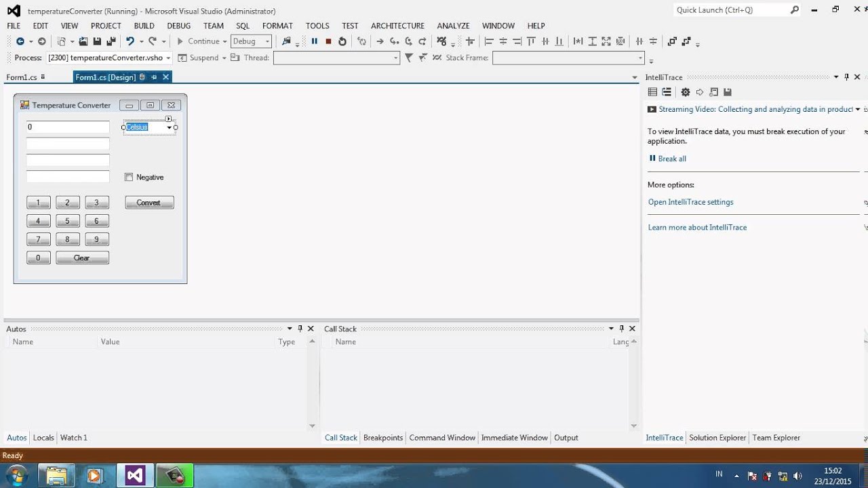868x488 pixels.
Task: Switch to the Locals tab
Action: (43, 438)
